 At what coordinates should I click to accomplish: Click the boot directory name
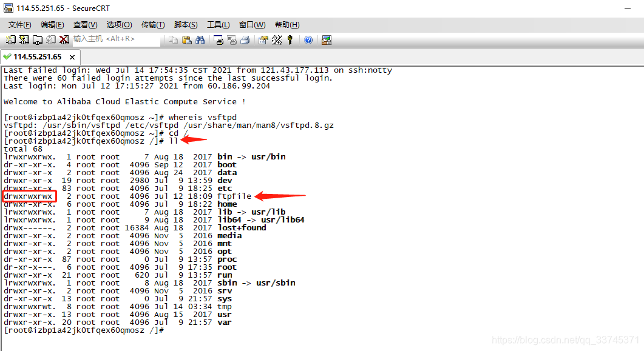(227, 165)
